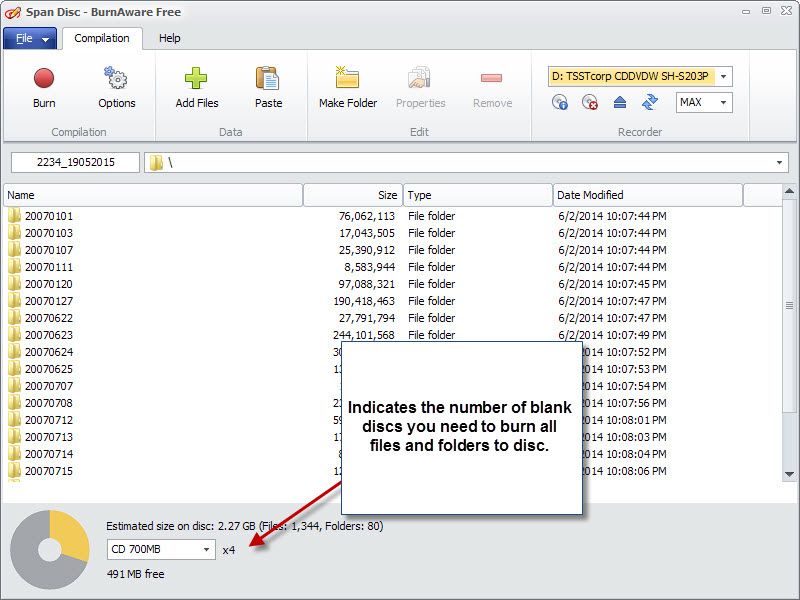Select folder 20070111
The width and height of the screenshot is (800, 600).
pyautogui.click(x=49, y=267)
